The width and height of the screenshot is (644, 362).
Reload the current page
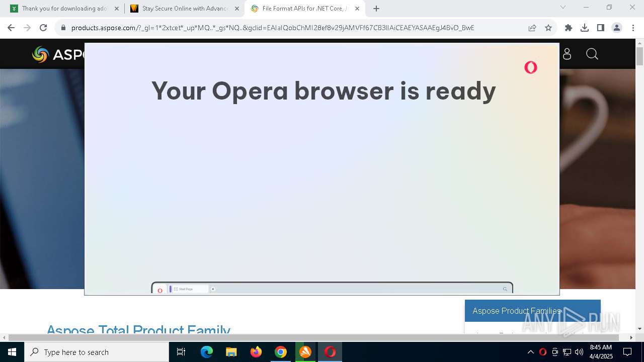pos(43,28)
